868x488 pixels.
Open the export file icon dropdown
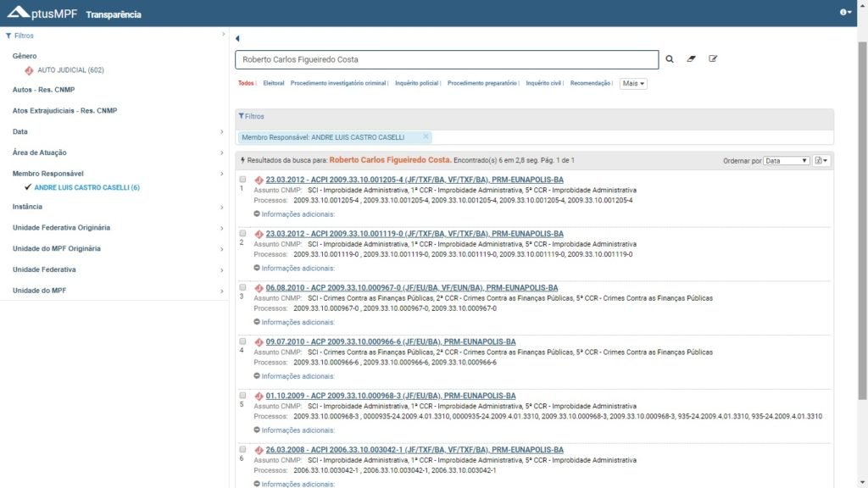pyautogui.click(x=821, y=160)
